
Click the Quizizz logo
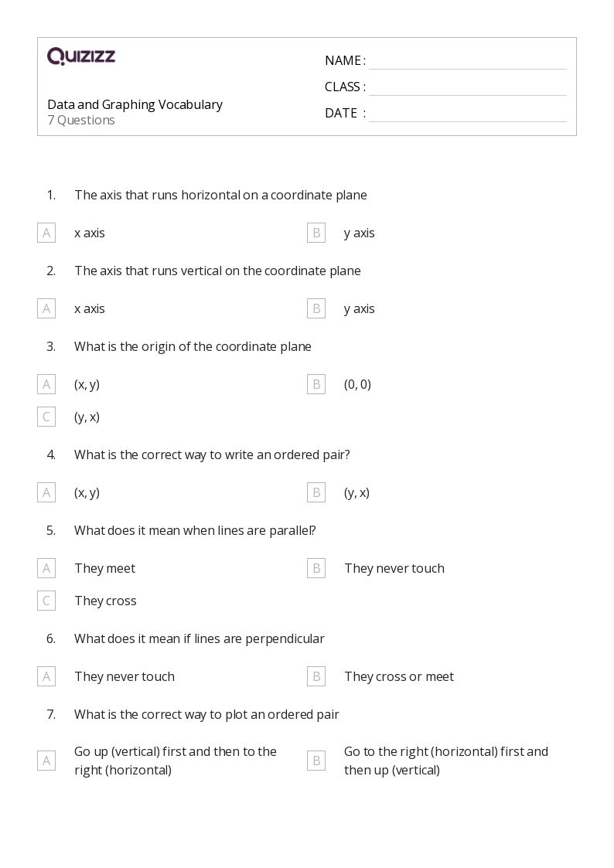point(81,56)
